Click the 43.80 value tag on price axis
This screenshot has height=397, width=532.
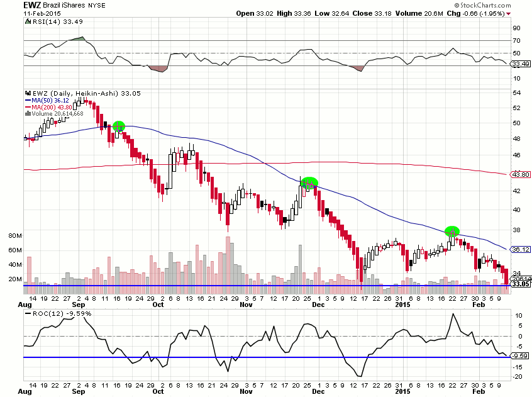pyautogui.click(x=521, y=174)
